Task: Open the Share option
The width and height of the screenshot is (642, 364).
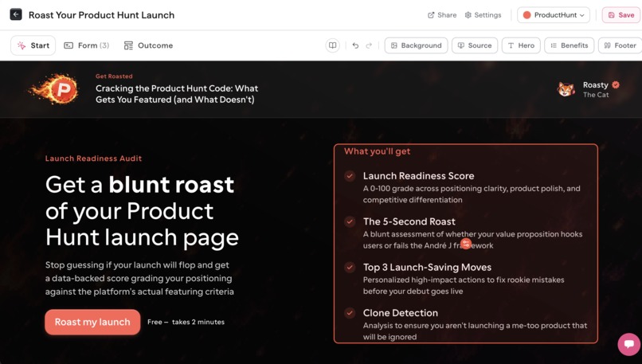Action: [x=442, y=15]
